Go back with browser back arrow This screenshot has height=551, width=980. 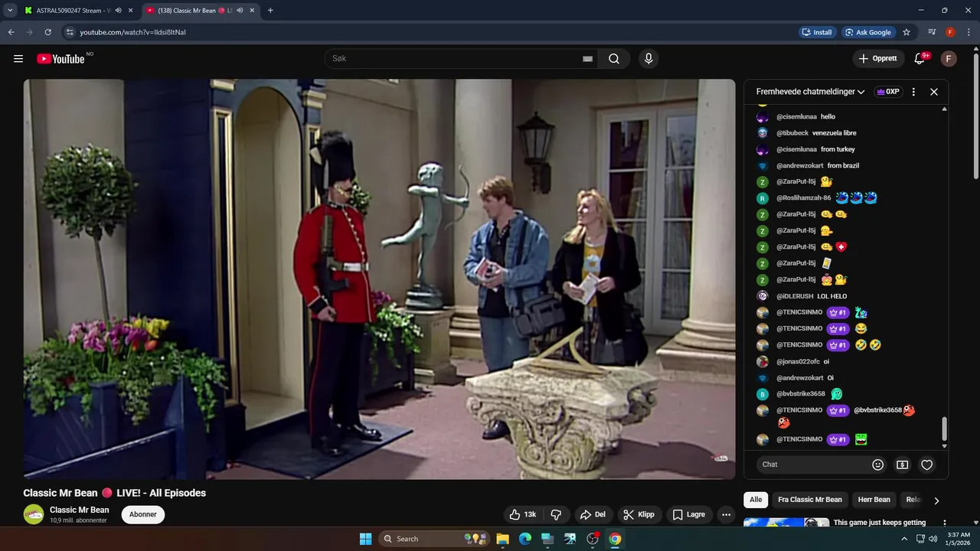(x=11, y=32)
